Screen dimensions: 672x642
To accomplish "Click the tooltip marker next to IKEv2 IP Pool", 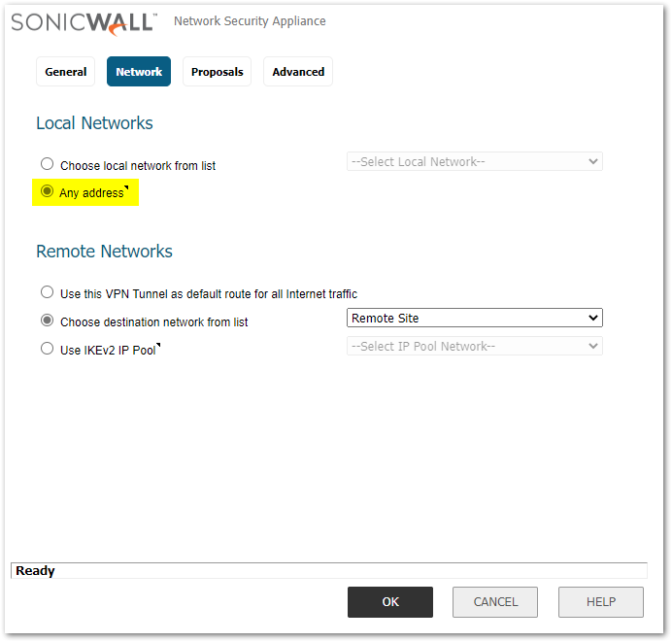I will click(158, 345).
